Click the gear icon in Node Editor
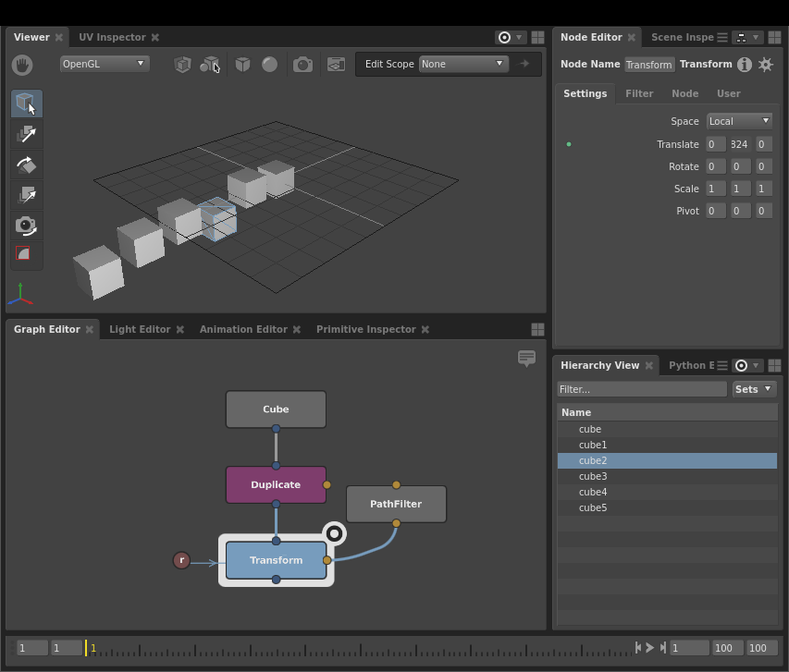 tap(765, 65)
